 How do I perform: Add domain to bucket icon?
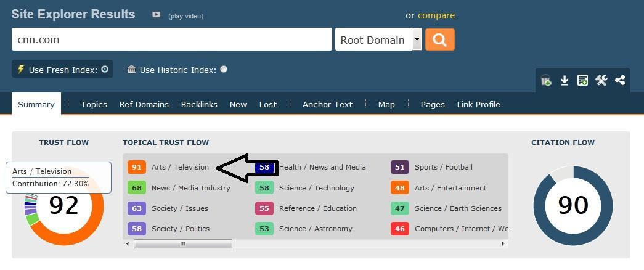[546, 81]
